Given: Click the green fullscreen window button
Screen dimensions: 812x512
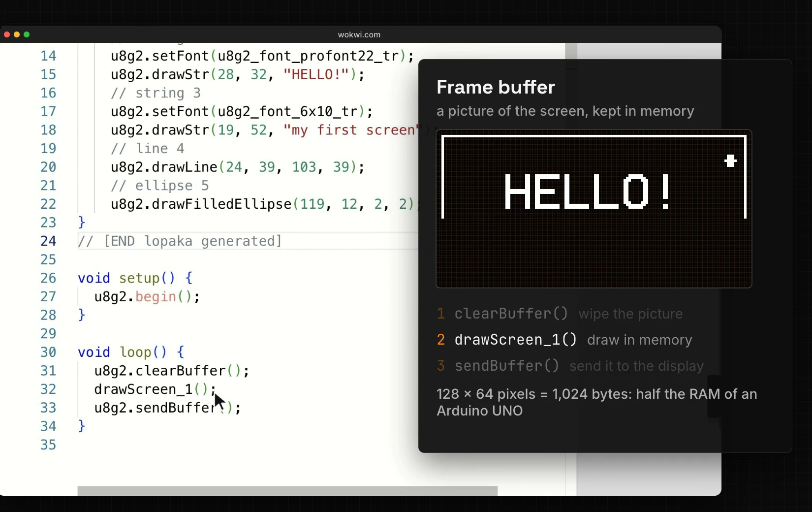Looking at the screenshot, I should coord(27,34).
